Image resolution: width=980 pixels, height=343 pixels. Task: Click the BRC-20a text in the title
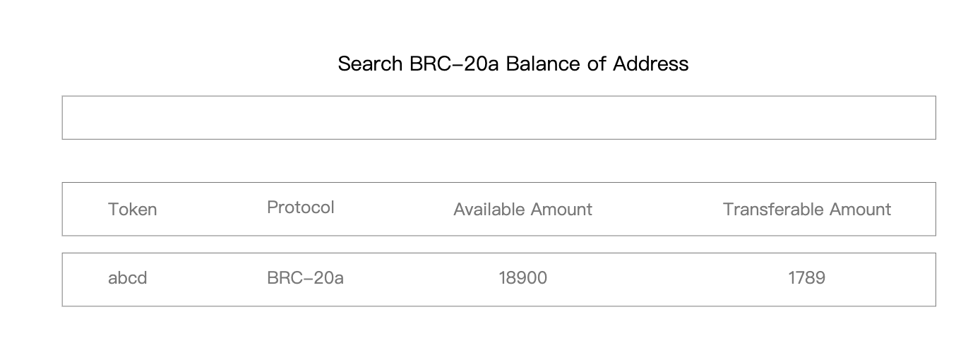point(455,64)
